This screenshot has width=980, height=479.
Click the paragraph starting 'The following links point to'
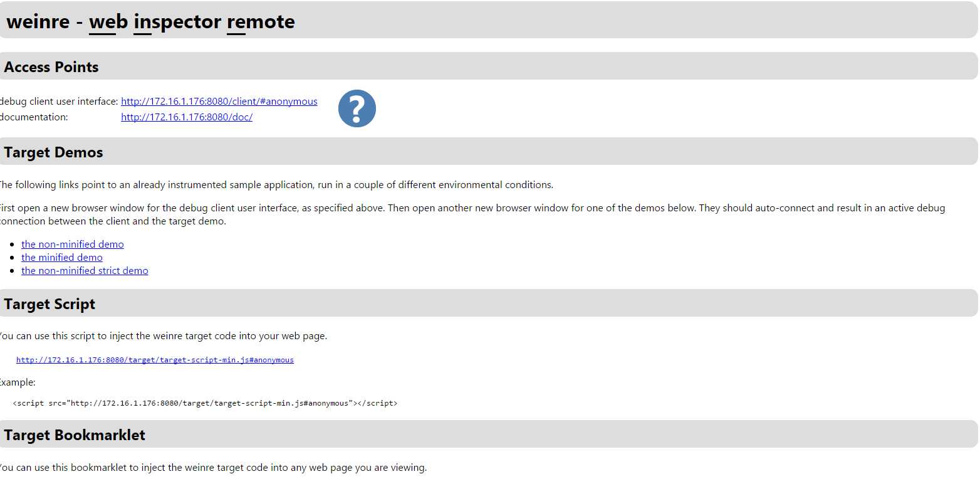[x=276, y=184]
